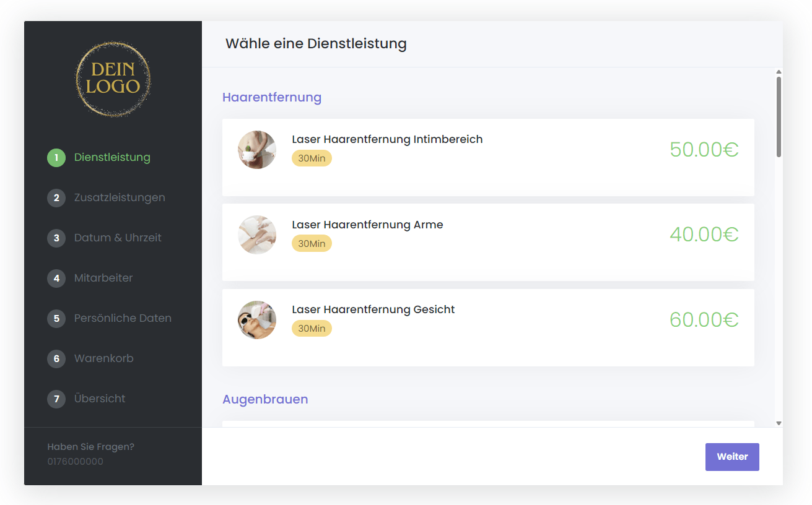
Task: Select Laser Haarentfernung Intimbereich service
Action: 387,140
